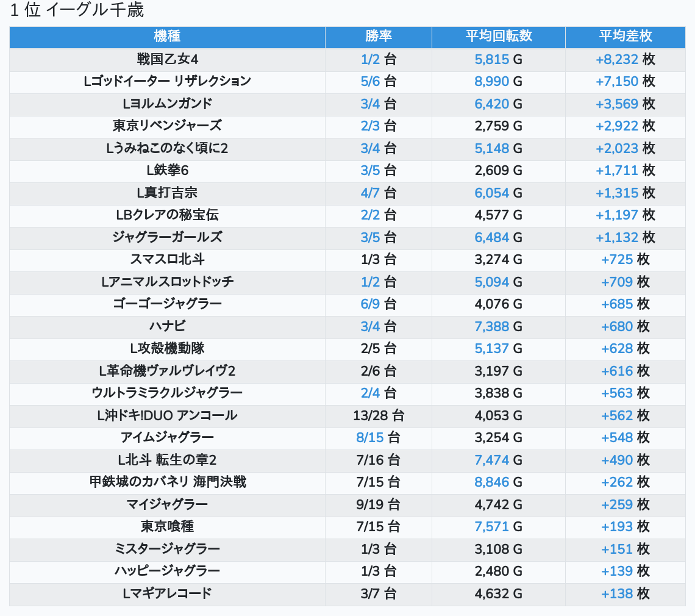Click the 6/9 台 win rate value

pyautogui.click(x=370, y=304)
